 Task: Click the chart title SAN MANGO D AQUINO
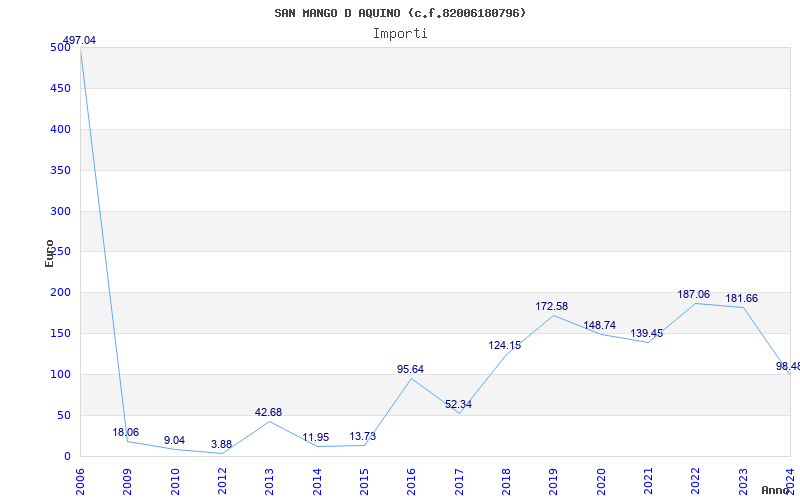[x=400, y=13]
